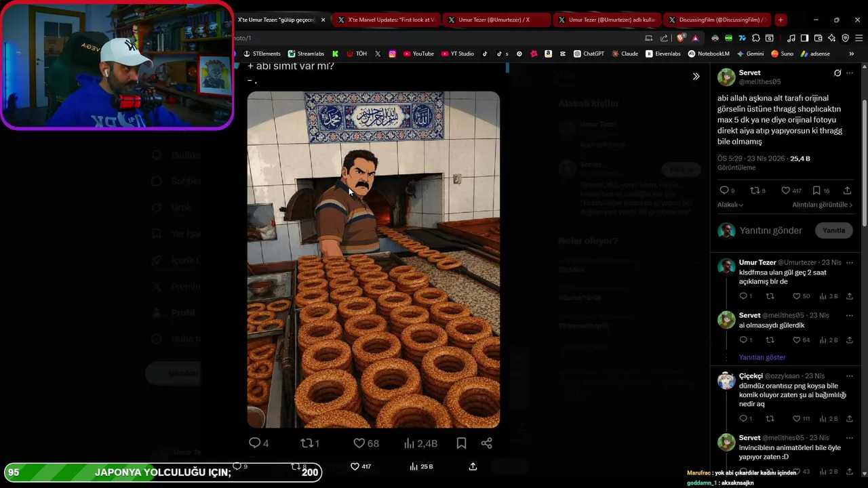The image size is (868, 488).
Task: Open the browser extensions puzzle icon
Action: tap(755, 38)
